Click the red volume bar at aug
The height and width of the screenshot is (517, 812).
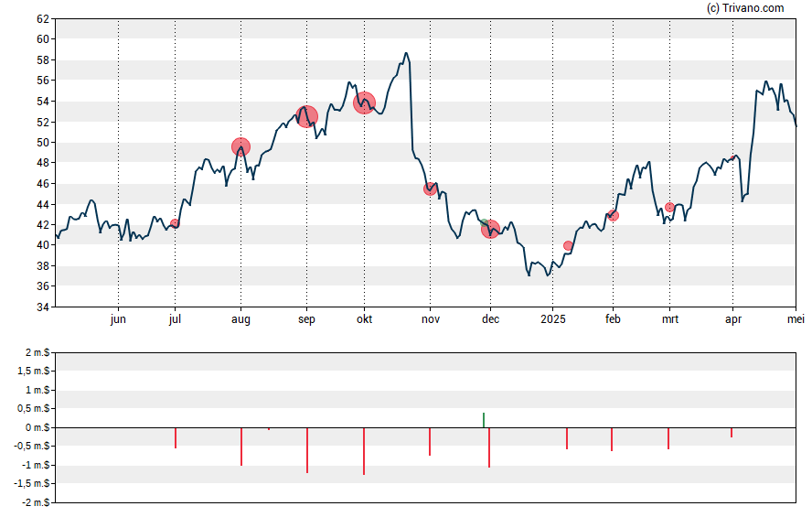point(241,447)
